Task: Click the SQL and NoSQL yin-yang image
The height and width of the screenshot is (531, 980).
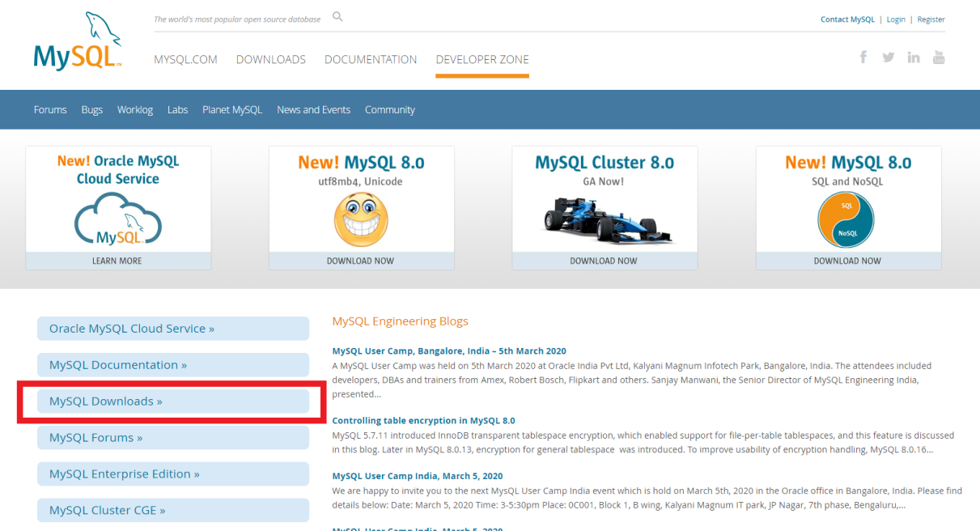Action: (847, 219)
